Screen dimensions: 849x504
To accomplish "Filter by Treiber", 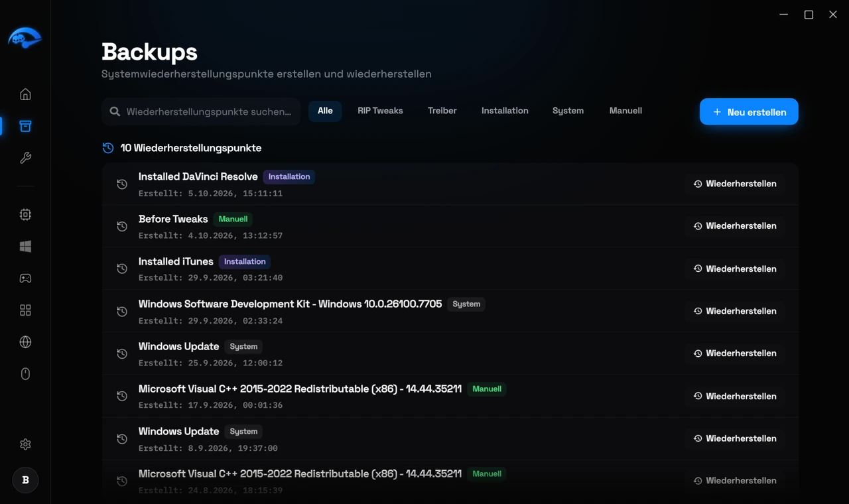I will tap(442, 111).
